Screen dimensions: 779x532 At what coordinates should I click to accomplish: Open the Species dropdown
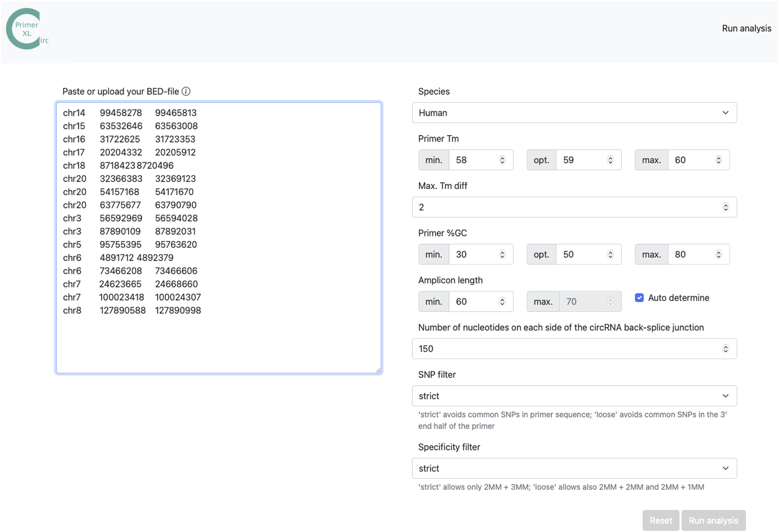(x=574, y=113)
